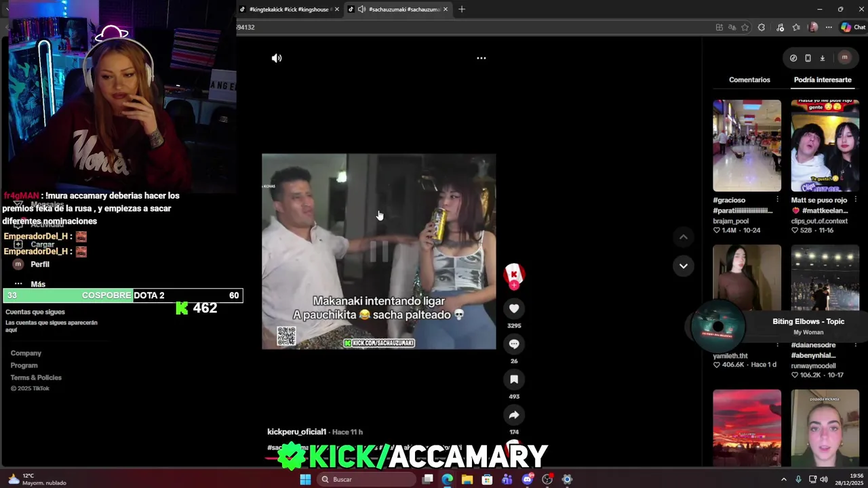Switch to Podría interesarte tab
The image size is (868, 488).
(823, 80)
